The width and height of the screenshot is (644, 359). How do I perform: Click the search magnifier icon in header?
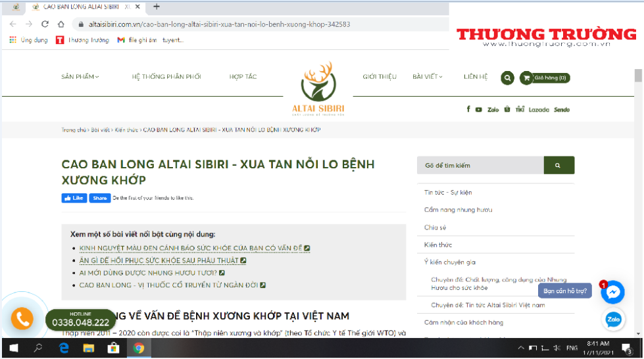point(507,78)
